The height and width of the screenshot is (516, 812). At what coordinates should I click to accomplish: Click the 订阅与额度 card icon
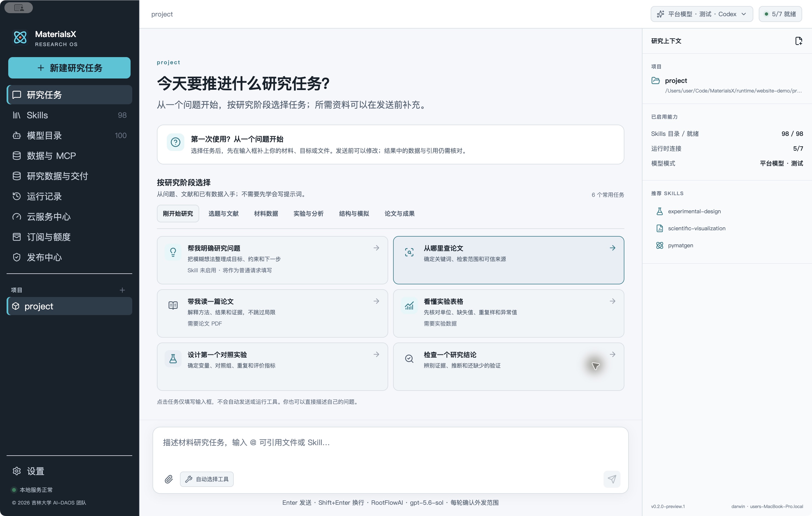(x=16, y=237)
